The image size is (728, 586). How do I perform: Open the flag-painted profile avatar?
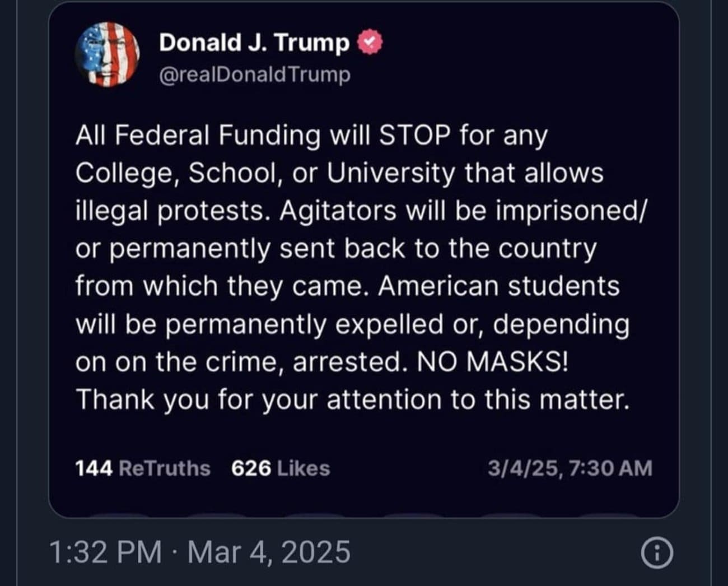(107, 54)
